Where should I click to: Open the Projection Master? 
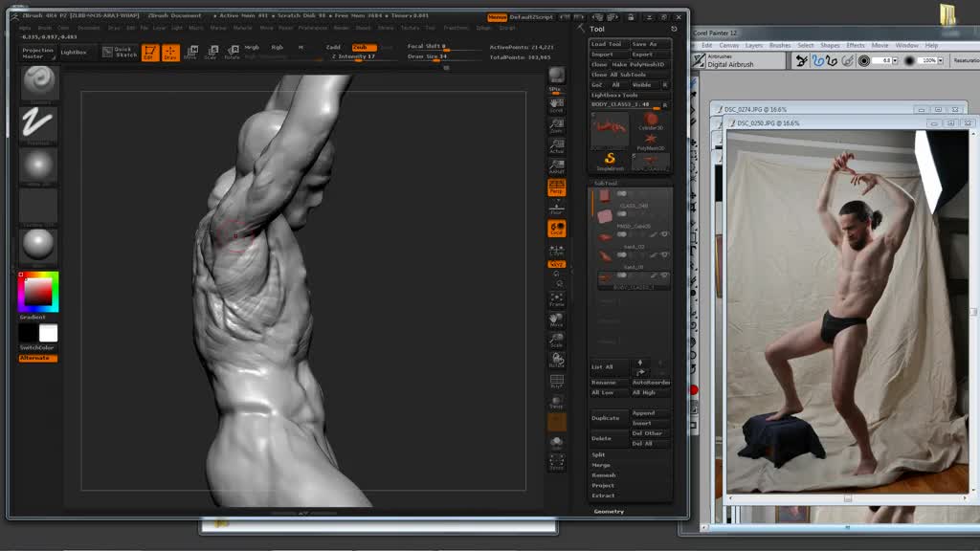pyautogui.click(x=38, y=53)
